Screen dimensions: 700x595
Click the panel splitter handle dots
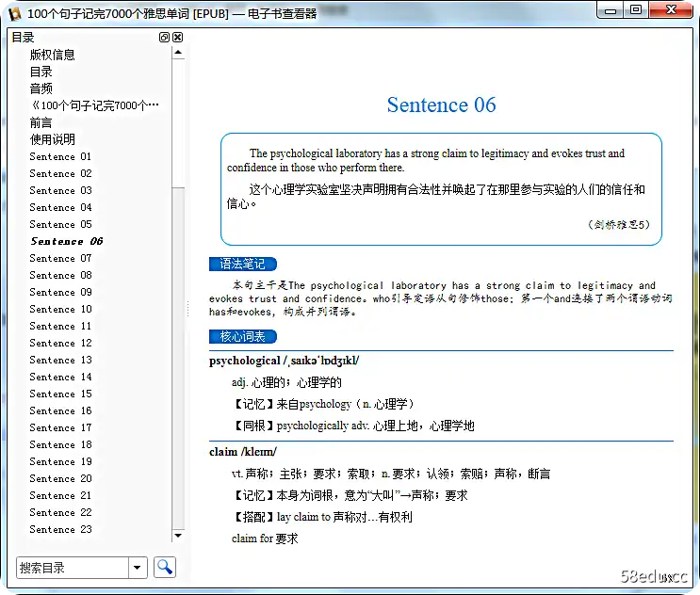187,309
